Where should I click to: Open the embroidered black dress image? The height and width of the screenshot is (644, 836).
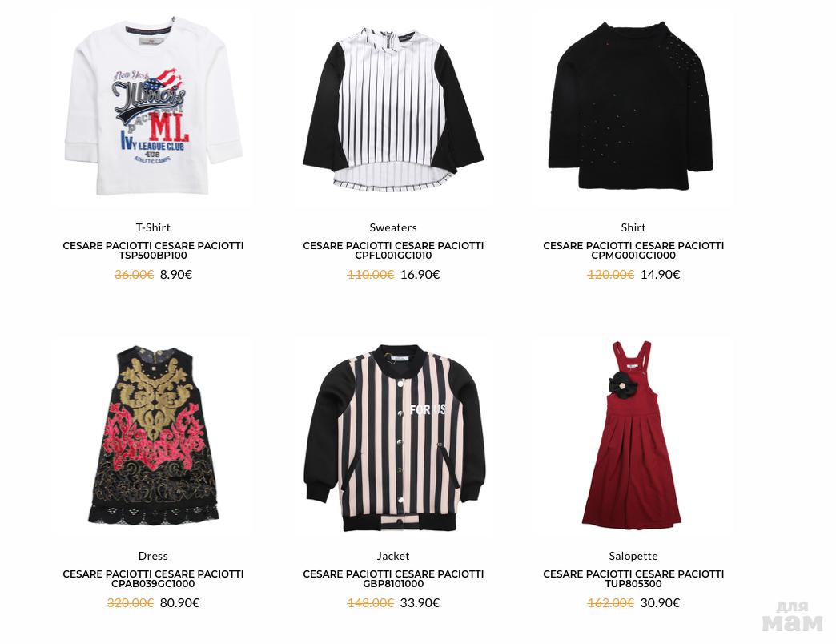(x=154, y=434)
